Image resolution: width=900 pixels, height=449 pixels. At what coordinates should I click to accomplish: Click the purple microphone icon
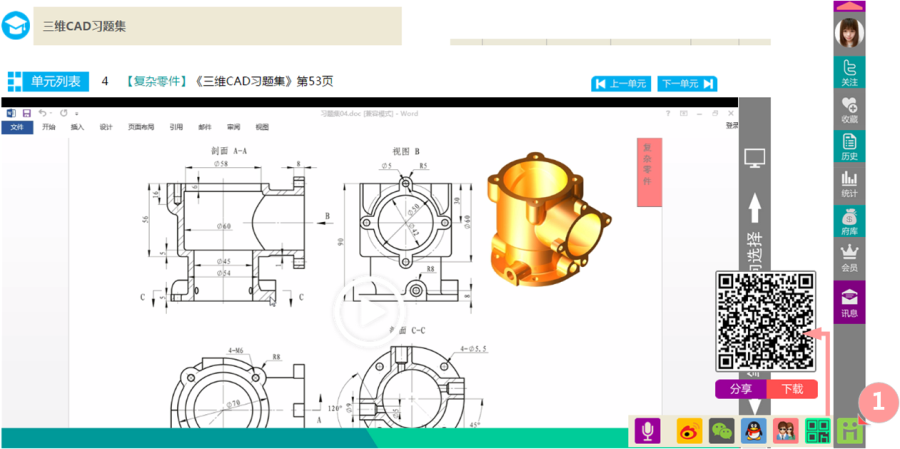[x=647, y=431]
